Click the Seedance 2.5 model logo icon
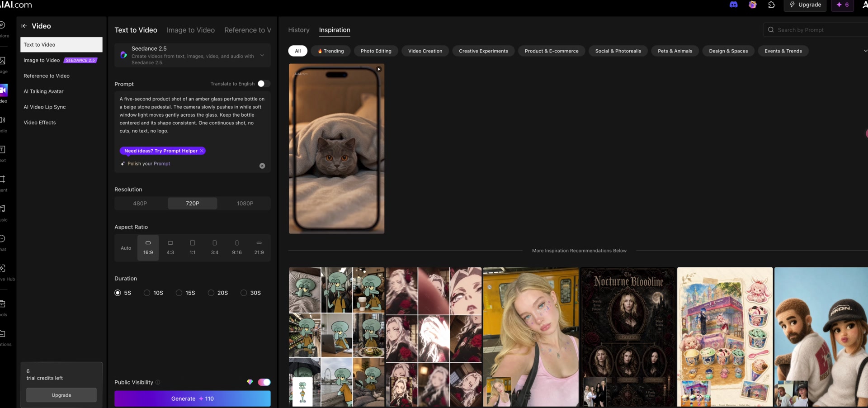 tap(123, 55)
